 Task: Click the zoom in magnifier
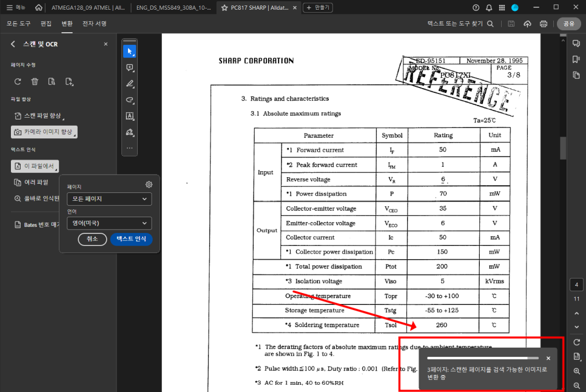(x=577, y=371)
